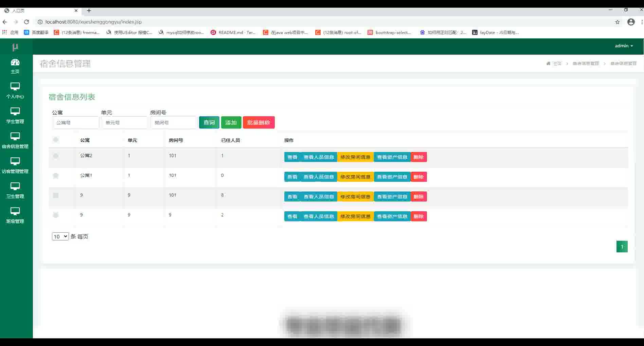Open 班级管理 monitor icon in sidebar
644x346 pixels.
(x=15, y=211)
